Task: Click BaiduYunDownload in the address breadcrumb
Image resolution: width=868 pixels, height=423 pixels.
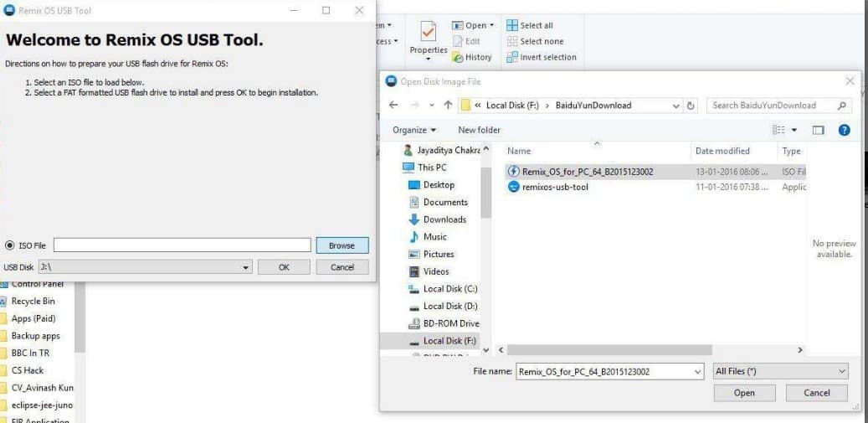Action: click(593, 106)
